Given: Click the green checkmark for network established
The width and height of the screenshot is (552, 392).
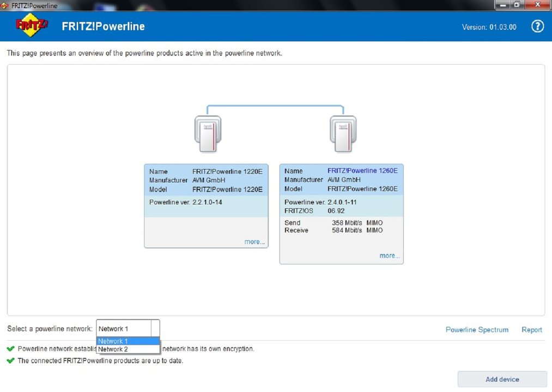Looking at the screenshot, I should click(10, 349).
